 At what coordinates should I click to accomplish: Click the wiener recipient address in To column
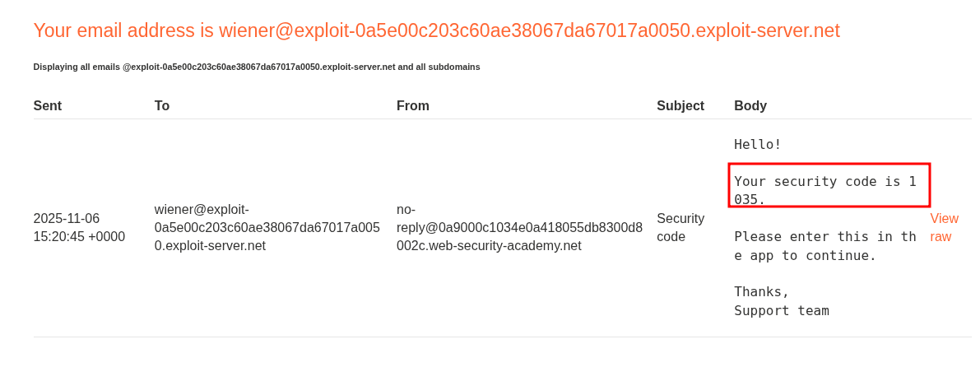click(267, 227)
